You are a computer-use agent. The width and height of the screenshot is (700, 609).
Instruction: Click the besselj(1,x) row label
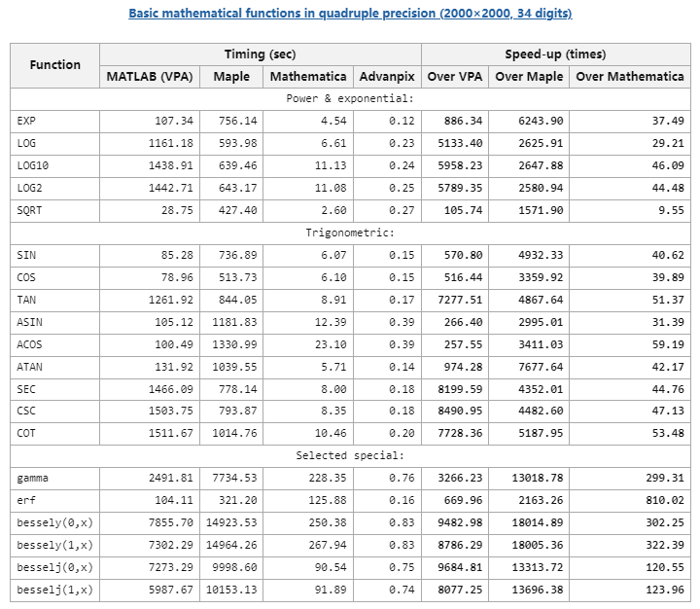coord(54,590)
